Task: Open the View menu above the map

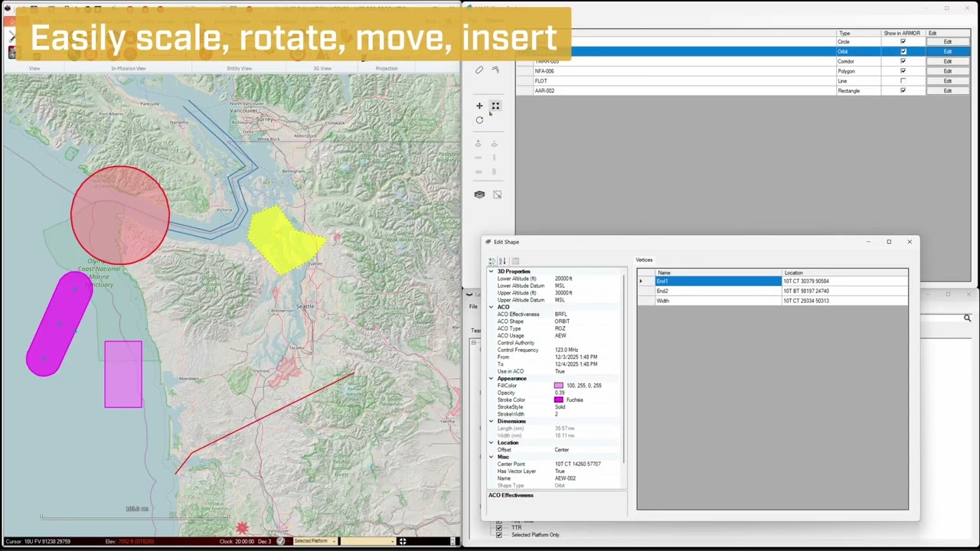Action: click(x=34, y=69)
